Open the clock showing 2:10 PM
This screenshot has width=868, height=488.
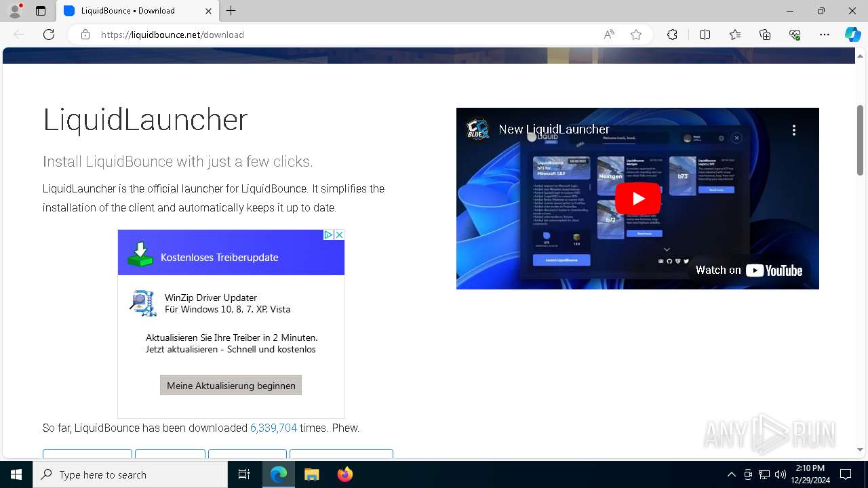pyautogui.click(x=810, y=474)
